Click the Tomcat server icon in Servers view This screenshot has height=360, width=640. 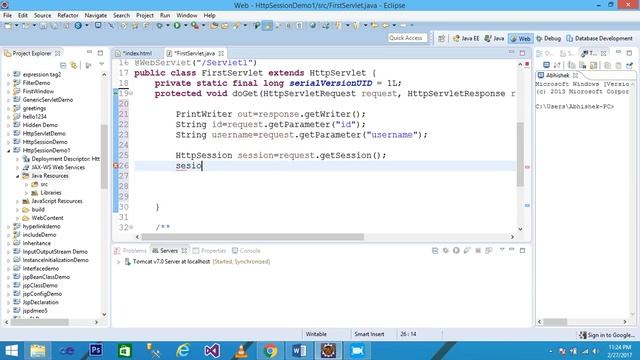(128, 262)
